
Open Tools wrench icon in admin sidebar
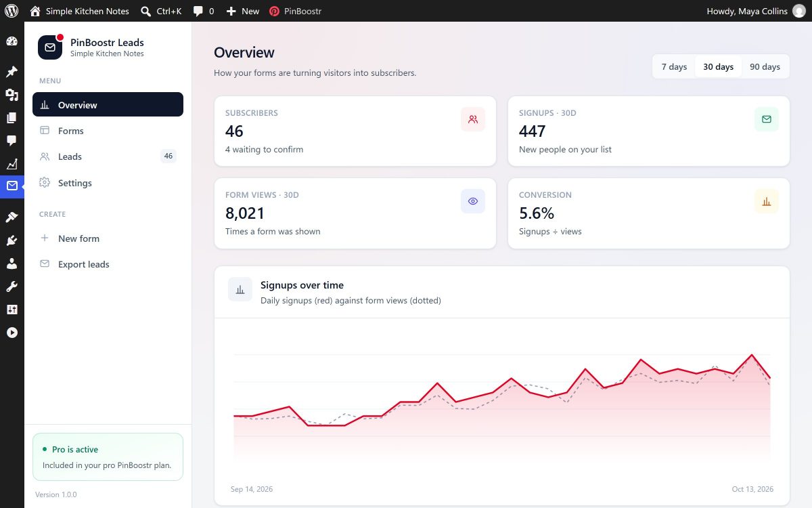12,287
